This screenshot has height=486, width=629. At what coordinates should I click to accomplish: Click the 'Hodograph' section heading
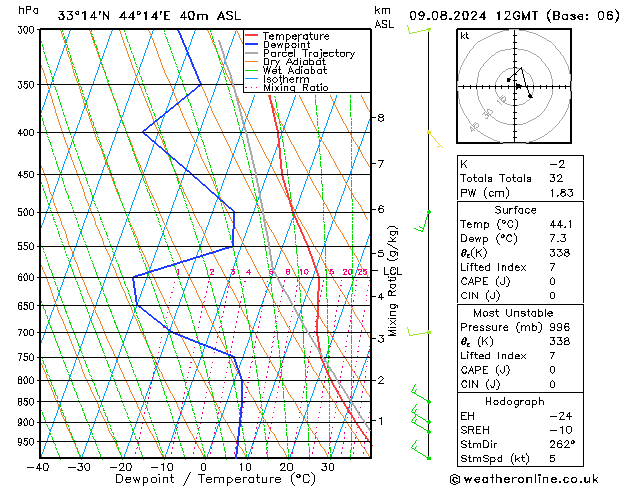click(x=515, y=402)
